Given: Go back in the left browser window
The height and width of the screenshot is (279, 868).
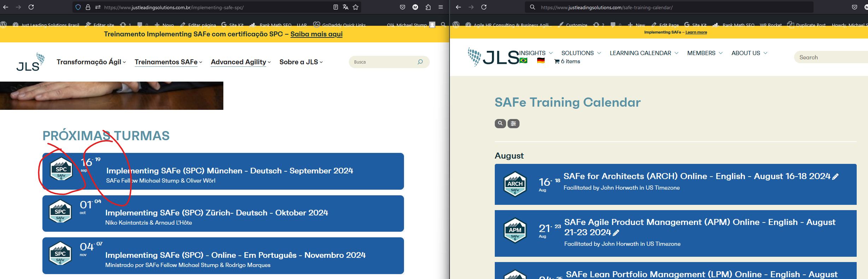Looking at the screenshot, I should (x=6, y=7).
